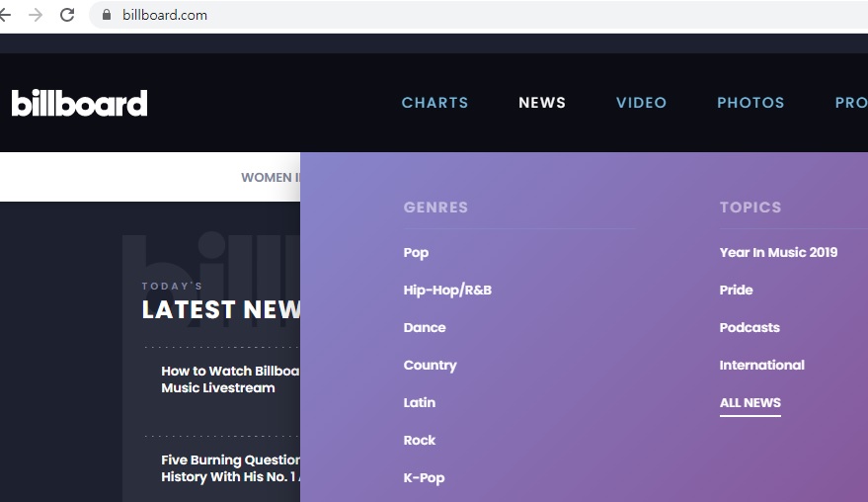Select the Hip-Hop/R&B genre link

pos(447,291)
